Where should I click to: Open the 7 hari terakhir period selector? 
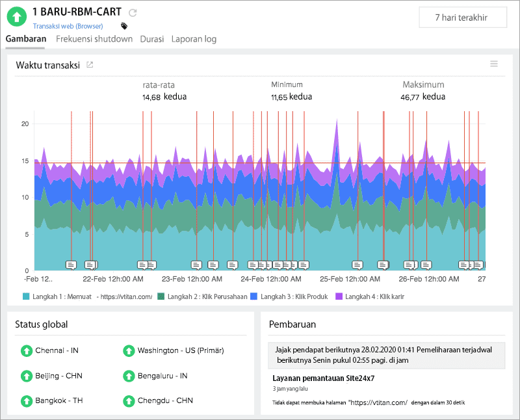463,18
